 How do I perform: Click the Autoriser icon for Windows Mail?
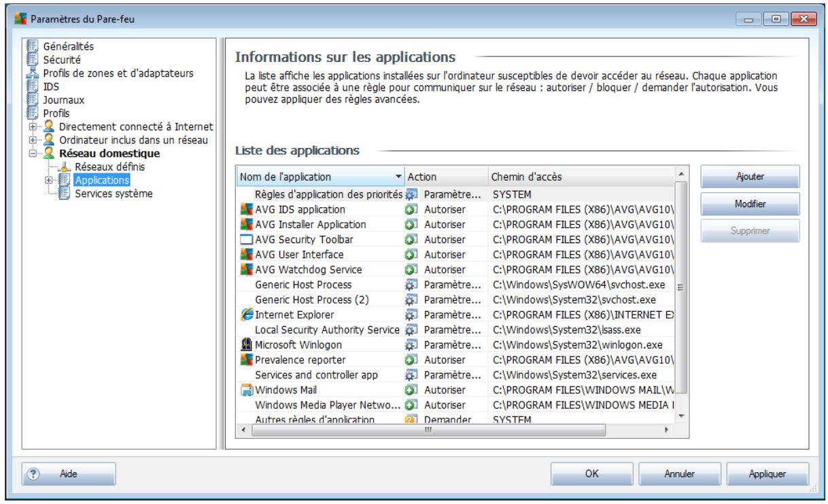coord(410,390)
